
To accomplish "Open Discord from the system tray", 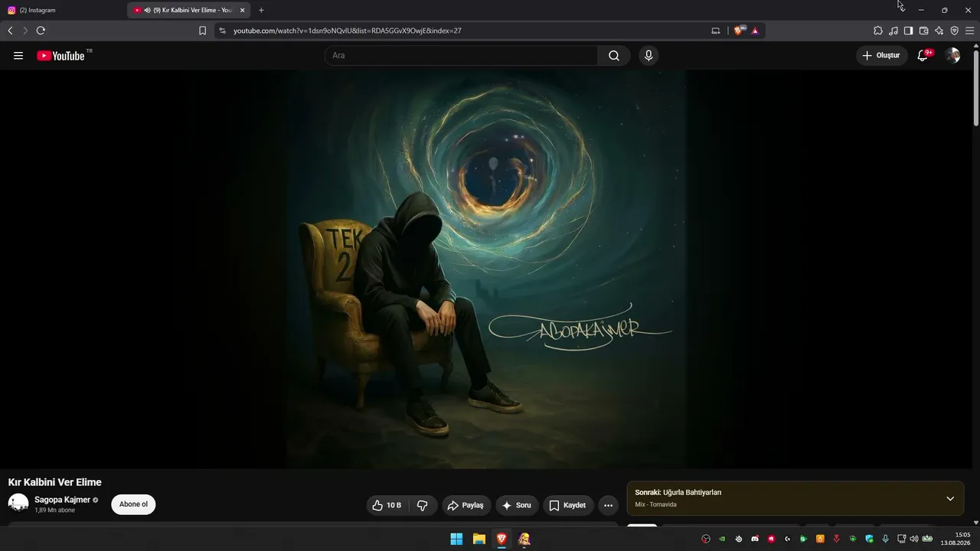I will pyautogui.click(x=755, y=539).
